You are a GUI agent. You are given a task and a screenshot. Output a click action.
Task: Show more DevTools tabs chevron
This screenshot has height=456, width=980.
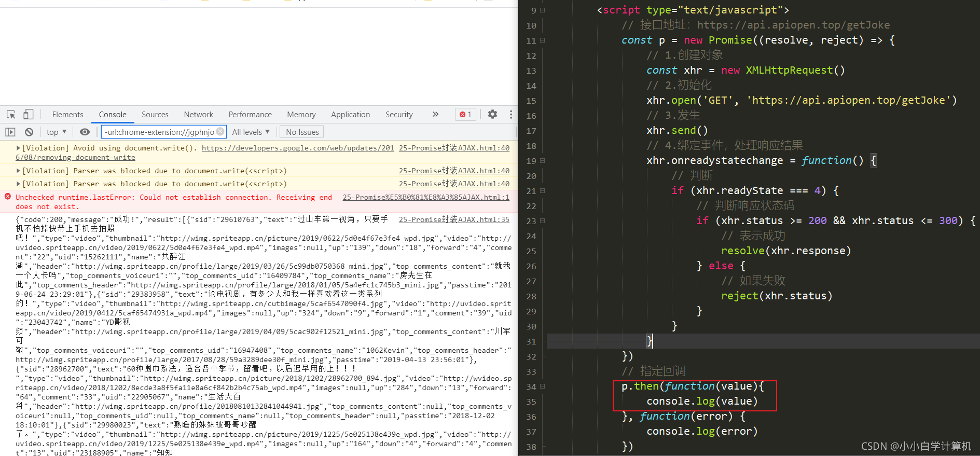(x=435, y=114)
